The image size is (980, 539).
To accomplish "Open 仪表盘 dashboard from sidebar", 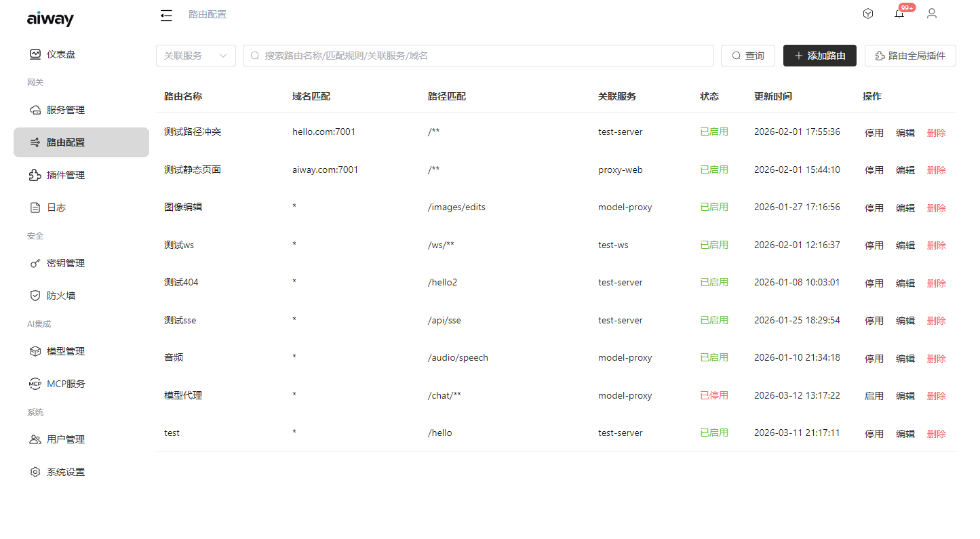I will (x=61, y=54).
